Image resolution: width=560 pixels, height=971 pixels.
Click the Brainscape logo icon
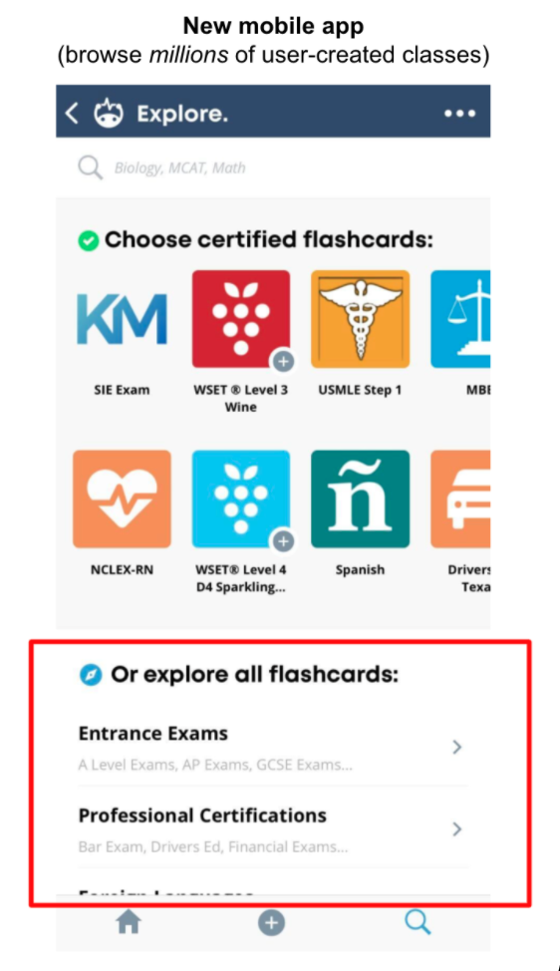109,113
